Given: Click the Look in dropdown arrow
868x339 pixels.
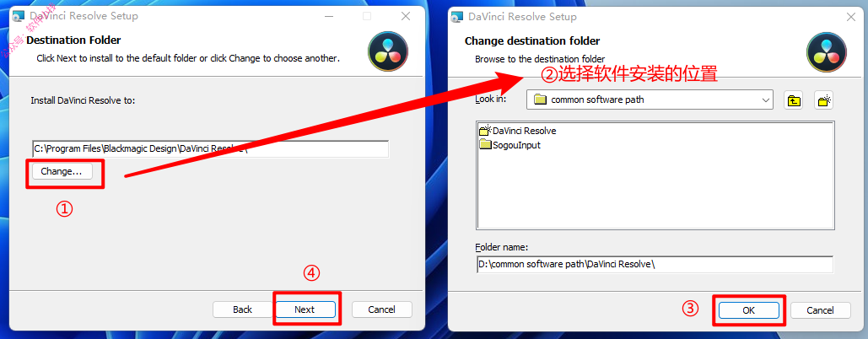Looking at the screenshot, I should [x=766, y=100].
